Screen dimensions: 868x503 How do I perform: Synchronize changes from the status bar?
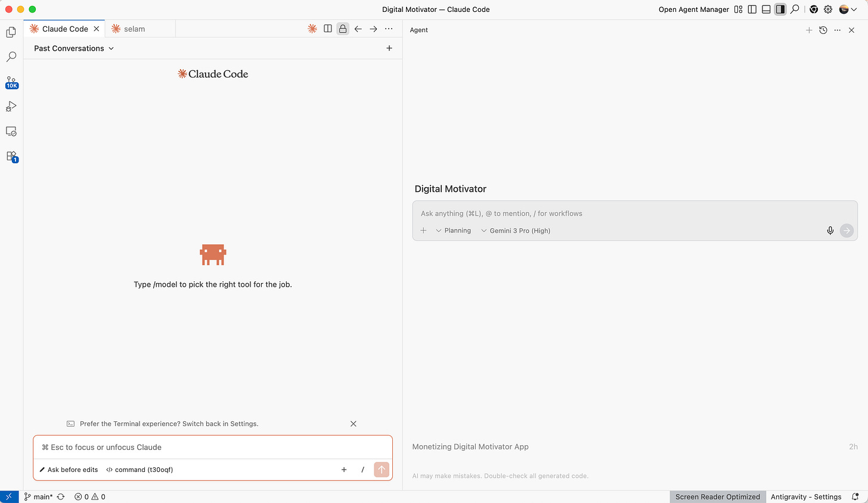pyautogui.click(x=61, y=496)
